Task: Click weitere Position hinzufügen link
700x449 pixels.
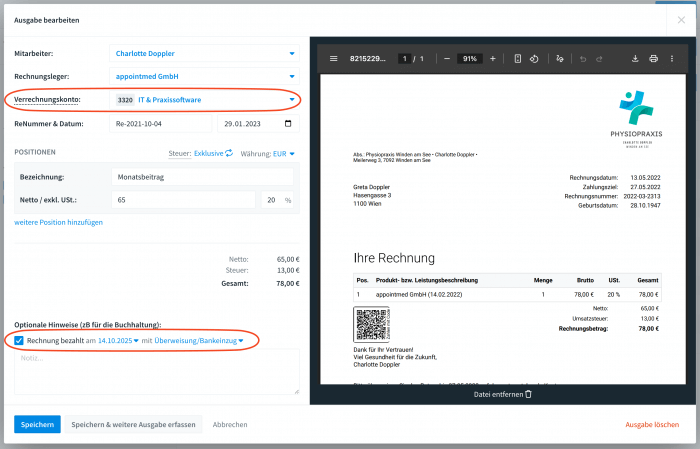Action: (x=58, y=222)
